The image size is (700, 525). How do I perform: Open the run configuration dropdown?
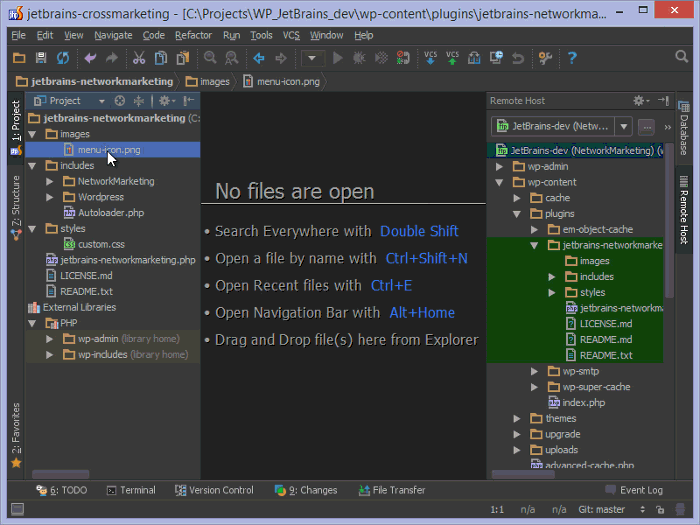click(312, 58)
